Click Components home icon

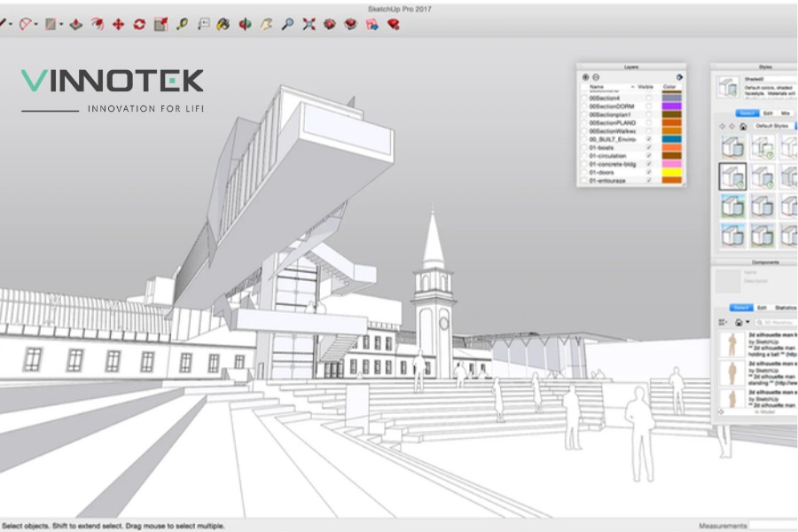click(x=739, y=322)
